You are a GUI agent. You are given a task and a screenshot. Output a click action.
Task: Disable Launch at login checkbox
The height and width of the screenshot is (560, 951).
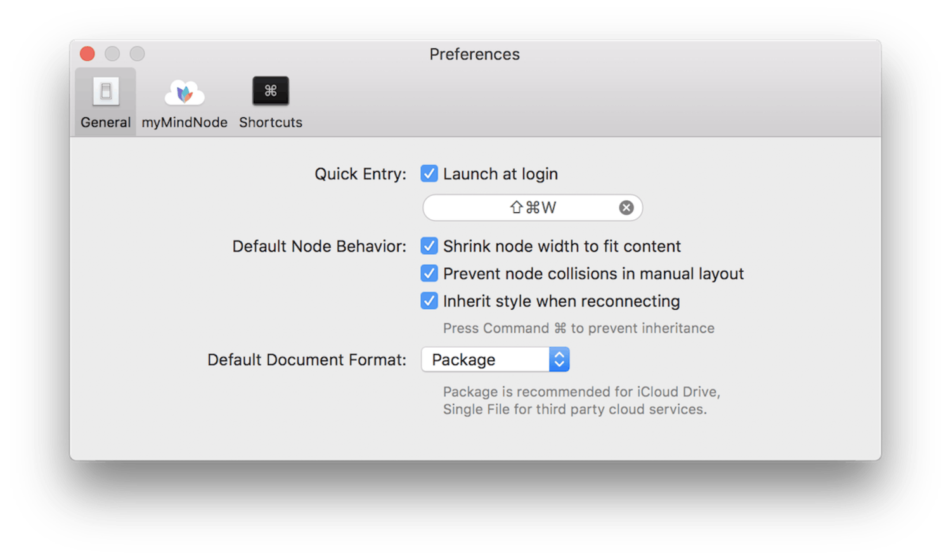(x=429, y=174)
